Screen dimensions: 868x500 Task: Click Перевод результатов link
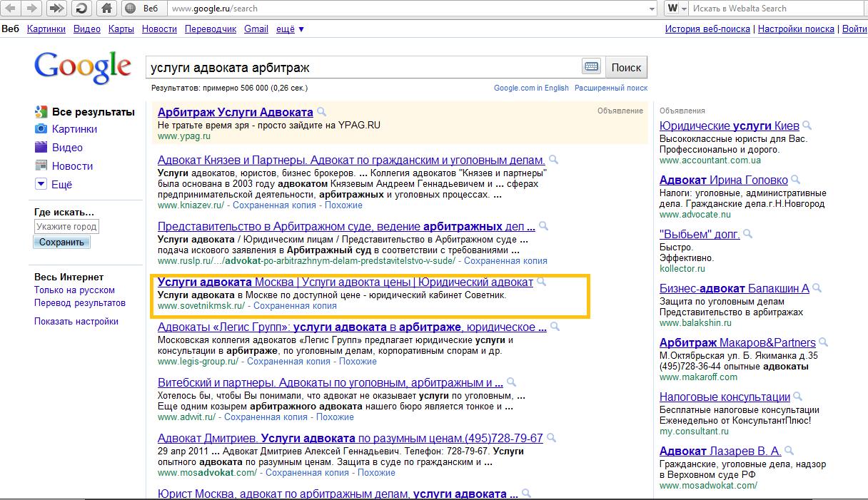point(80,303)
